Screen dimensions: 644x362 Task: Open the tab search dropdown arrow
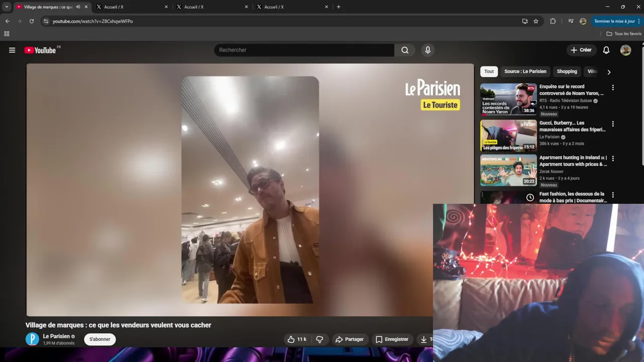pos(7,7)
